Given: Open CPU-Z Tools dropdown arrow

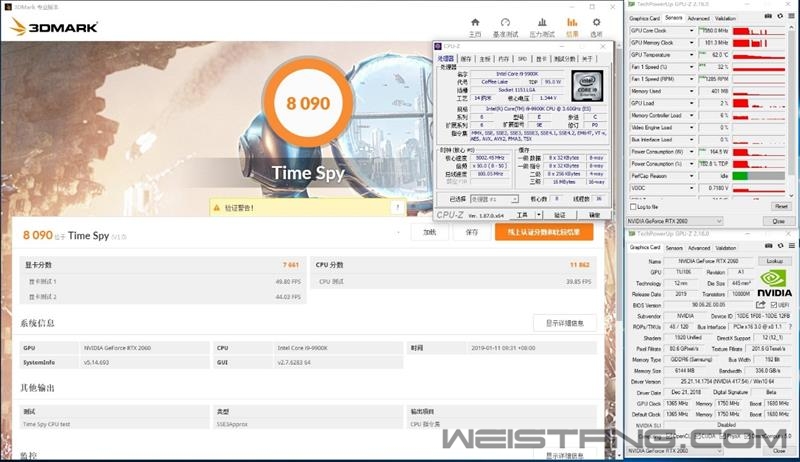Looking at the screenshot, I should [539, 215].
